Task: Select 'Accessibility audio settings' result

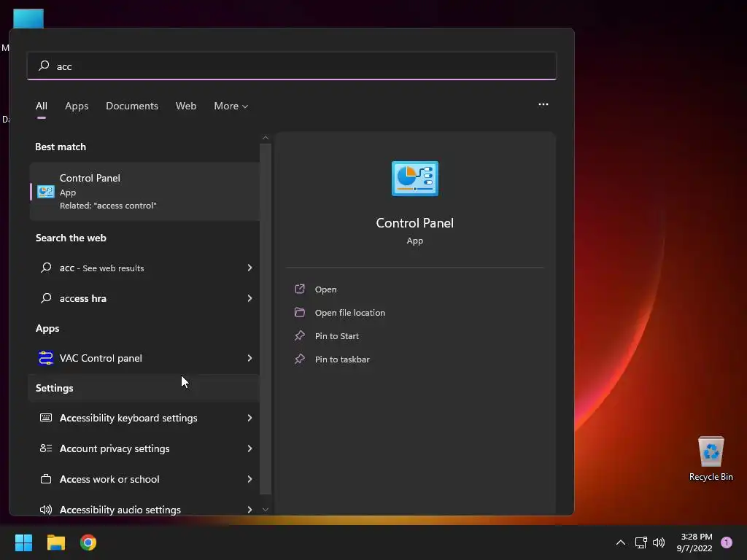Action: tap(145, 510)
